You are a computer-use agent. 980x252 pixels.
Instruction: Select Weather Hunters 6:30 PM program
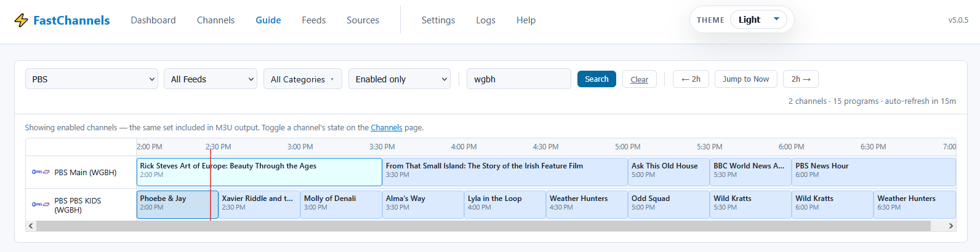point(915,205)
